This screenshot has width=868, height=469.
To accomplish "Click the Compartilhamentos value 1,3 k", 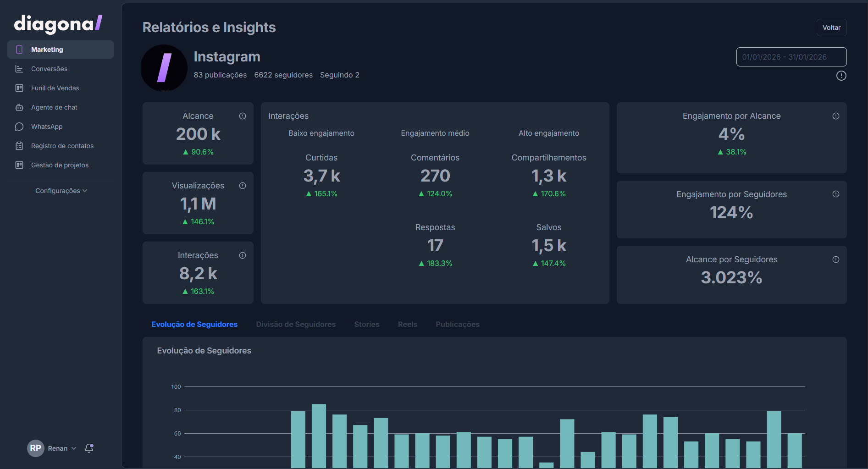I will click(x=549, y=176).
